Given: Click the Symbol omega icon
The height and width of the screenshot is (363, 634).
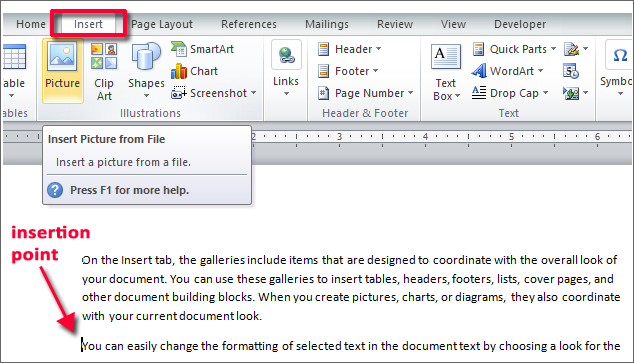Looking at the screenshot, I should click(x=620, y=55).
